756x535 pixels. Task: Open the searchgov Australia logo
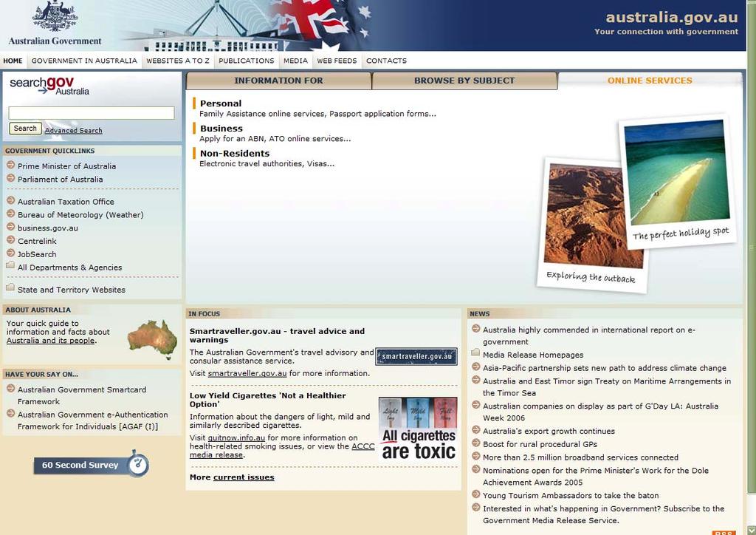[49, 86]
